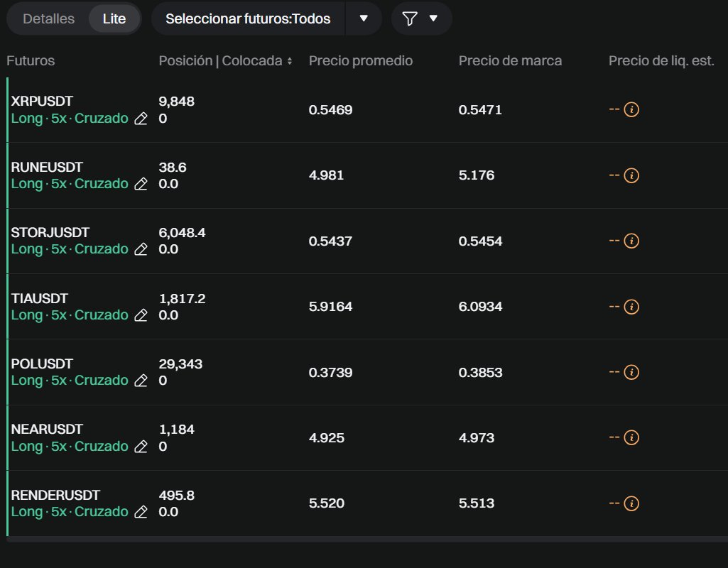Click mark price 4.973

click(x=477, y=438)
